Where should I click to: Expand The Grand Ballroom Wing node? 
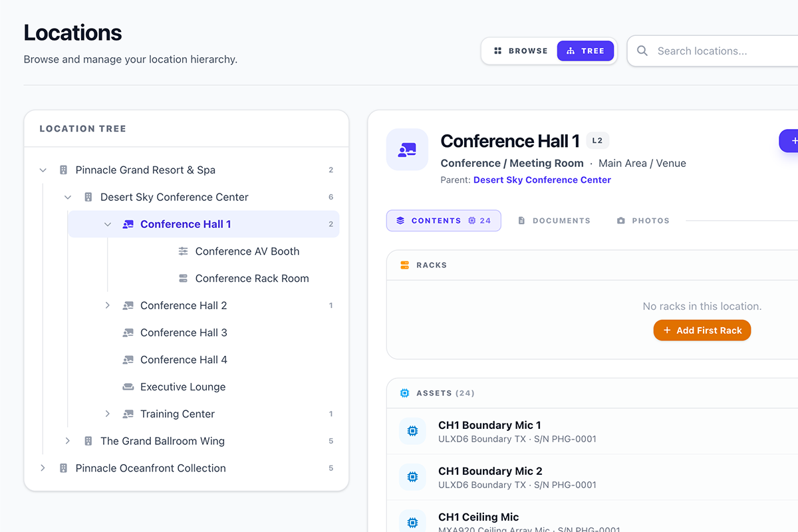[x=68, y=441]
